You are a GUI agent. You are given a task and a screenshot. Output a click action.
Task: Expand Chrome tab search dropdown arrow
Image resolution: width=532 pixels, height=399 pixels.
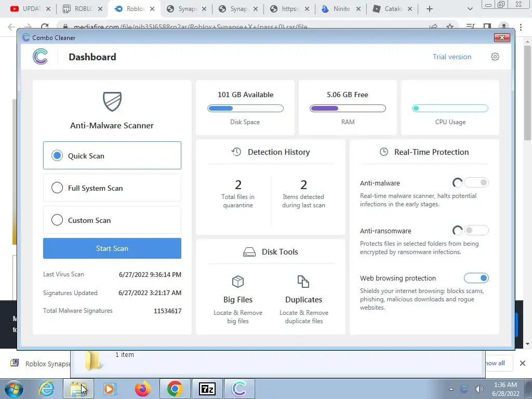470,9
